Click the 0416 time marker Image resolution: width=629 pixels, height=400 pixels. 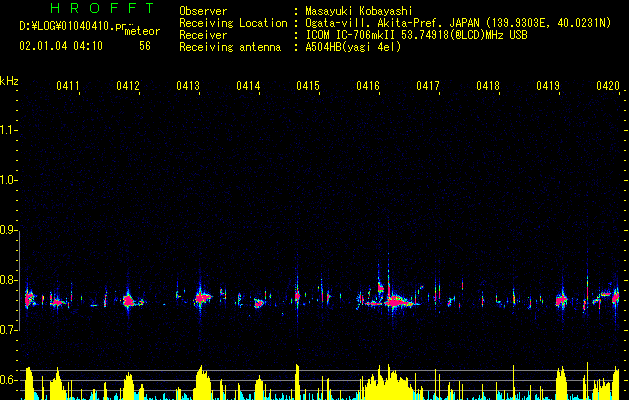tap(368, 86)
